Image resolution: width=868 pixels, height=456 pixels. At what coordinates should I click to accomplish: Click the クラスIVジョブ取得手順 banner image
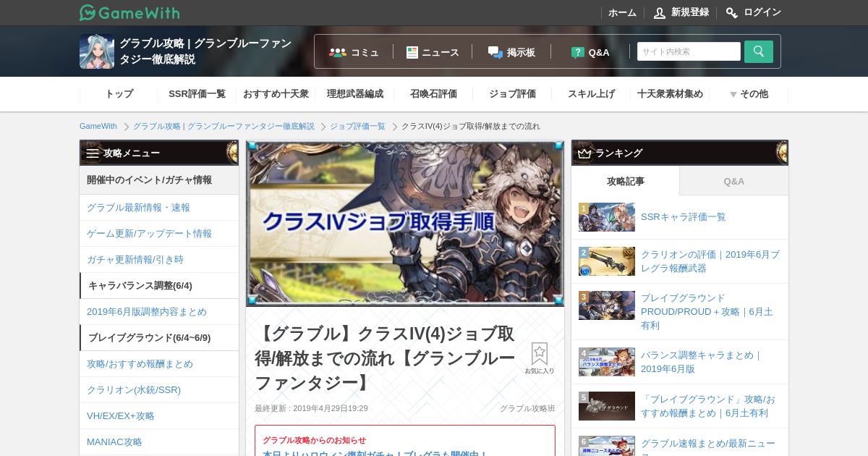point(405,224)
